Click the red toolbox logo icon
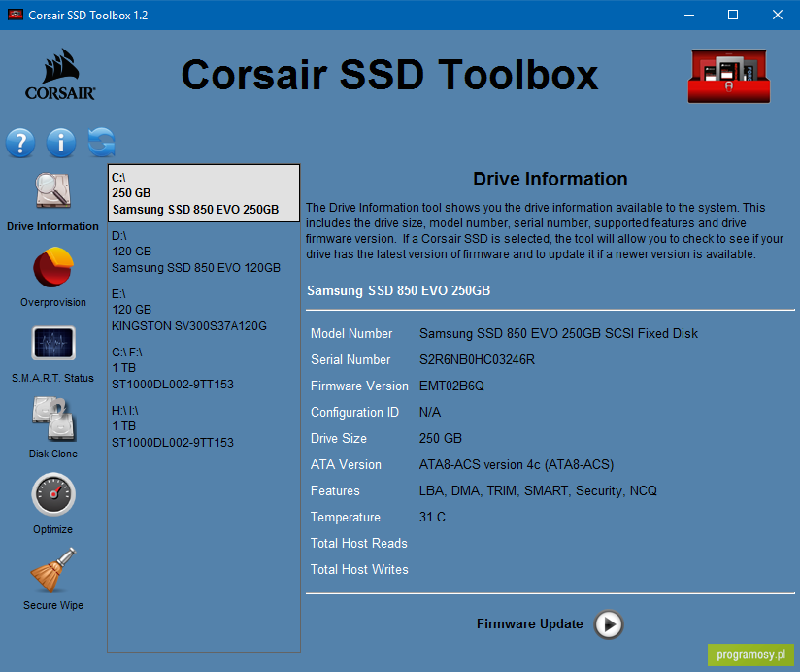800x672 pixels. (728, 76)
